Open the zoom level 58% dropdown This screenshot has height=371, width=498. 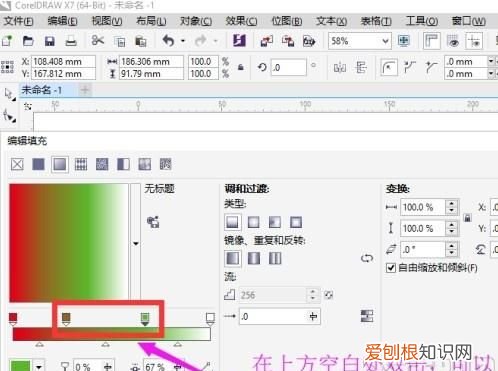(x=385, y=41)
